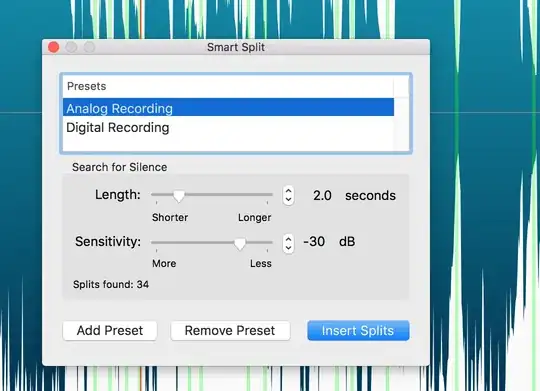Click the Presets column header
Screen dimensions: 540x391
tap(228, 86)
